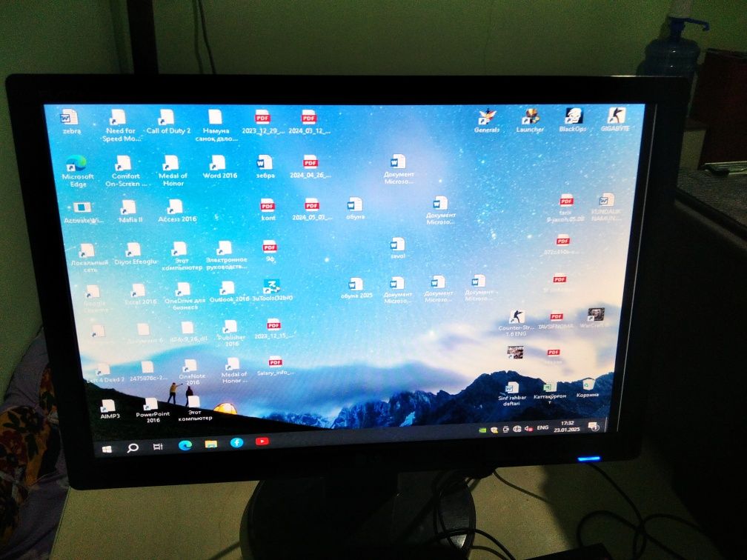Open the Salary_info PDF file
Viewport: 747px width, 560px height.
(276, 366)
